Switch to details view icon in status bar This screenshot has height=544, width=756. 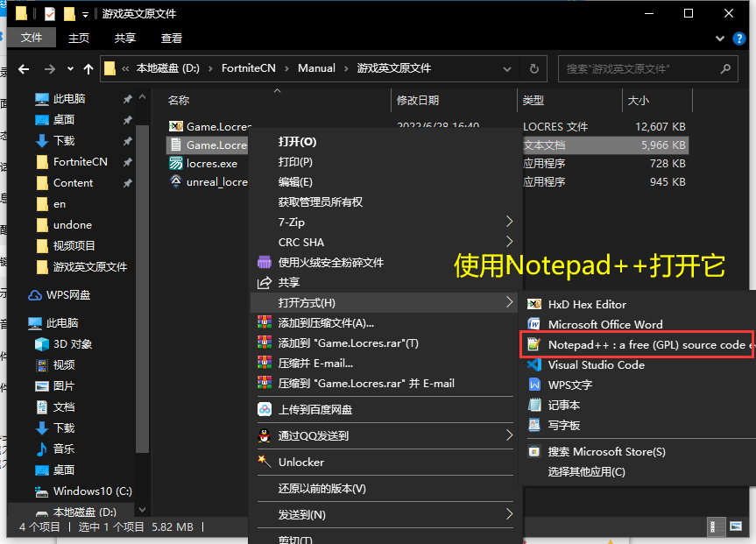click(717, 526)
